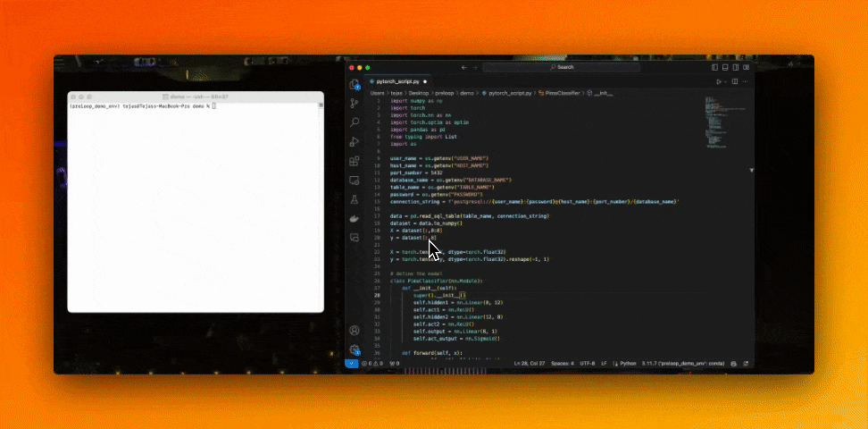The image size is (868, 429).
Task: Click the Search command center field
Action: [563, 67]
